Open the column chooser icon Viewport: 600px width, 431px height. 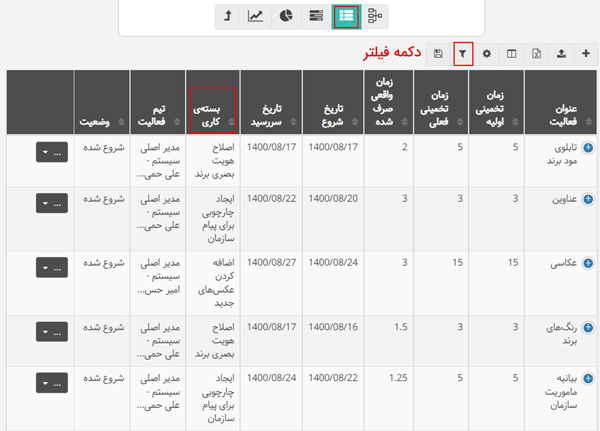pos(511,53)
